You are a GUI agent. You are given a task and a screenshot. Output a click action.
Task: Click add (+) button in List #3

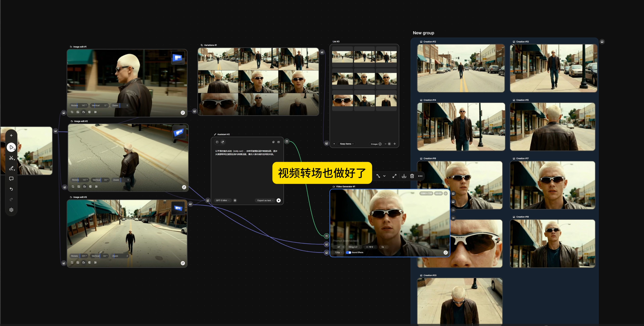[x=334, y=144]
